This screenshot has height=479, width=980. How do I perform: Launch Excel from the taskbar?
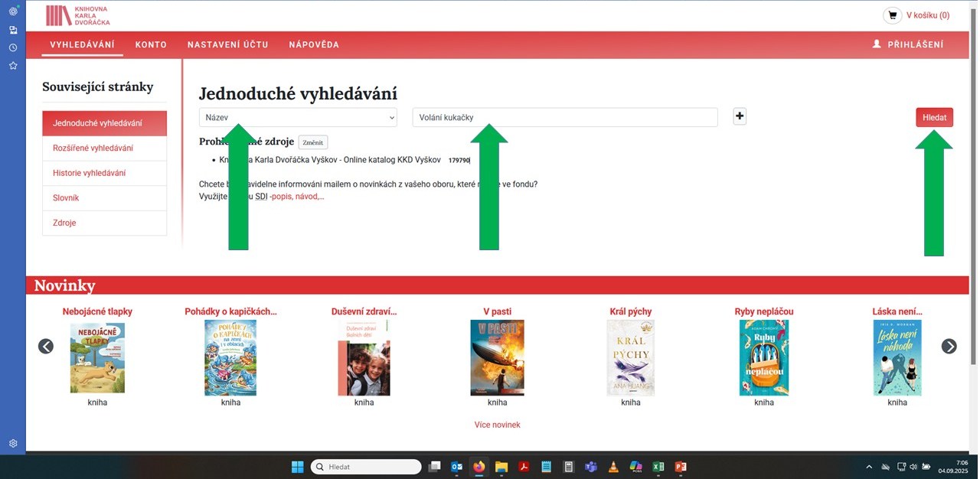pyautogui.click(x=658, y=467)
